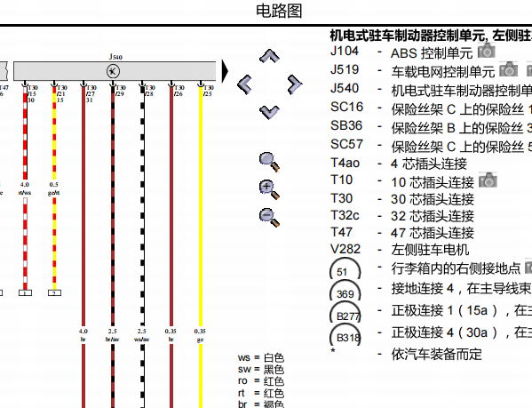Zoom in with the plus magnifier
The width and height of the screenshot is (532, 408).
pyautogui.click(x=269, y=189)
